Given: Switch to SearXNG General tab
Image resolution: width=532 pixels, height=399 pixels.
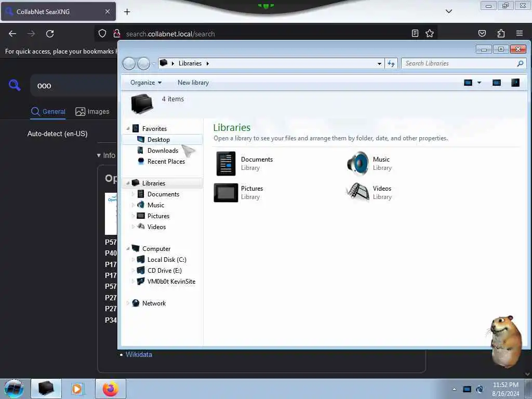Looking at the screenshot, I should click(x=48, y=112).
